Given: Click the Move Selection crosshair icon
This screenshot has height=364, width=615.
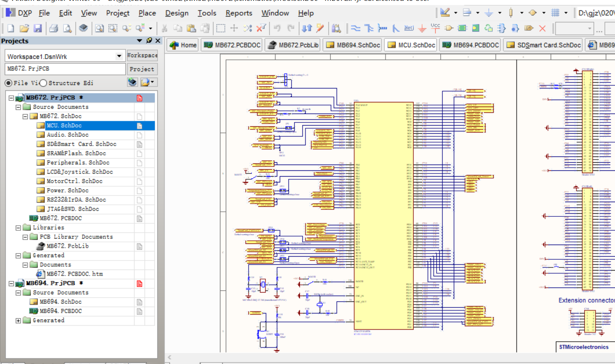Looking at the screenshot, I should click(x=234, y=28).
